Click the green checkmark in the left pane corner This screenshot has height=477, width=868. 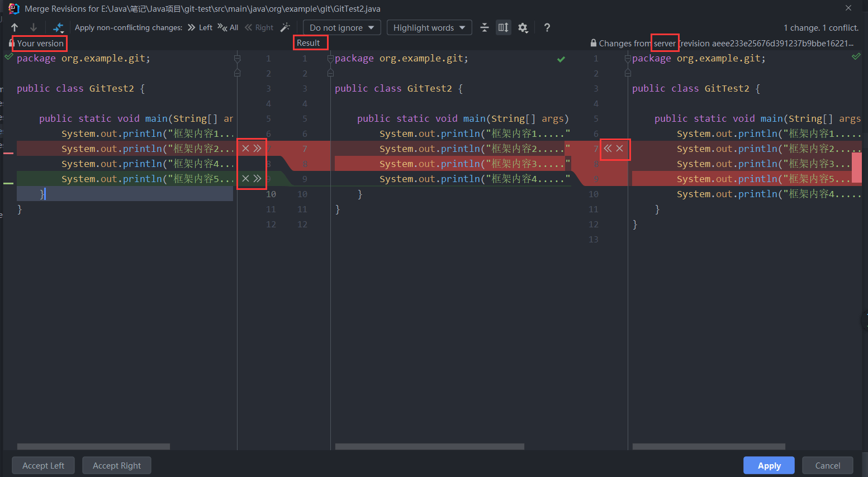[8, 56]
